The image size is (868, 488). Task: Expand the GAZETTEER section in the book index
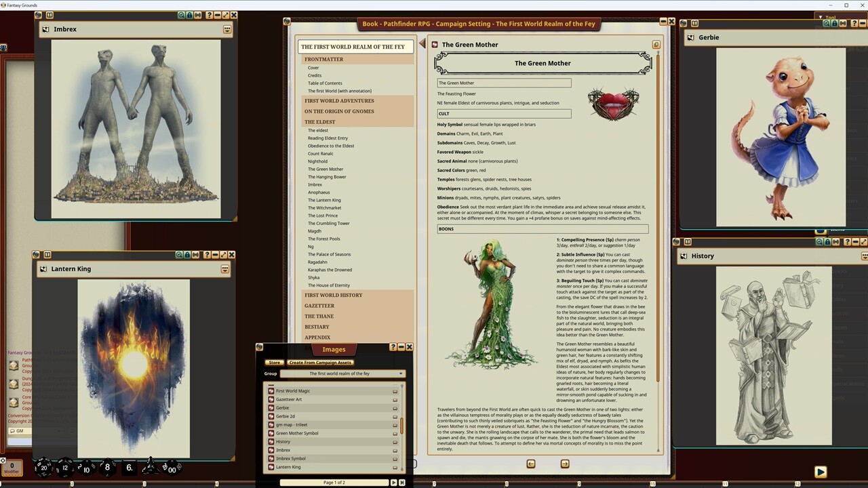pyautogui.click(x=319, y=306)
